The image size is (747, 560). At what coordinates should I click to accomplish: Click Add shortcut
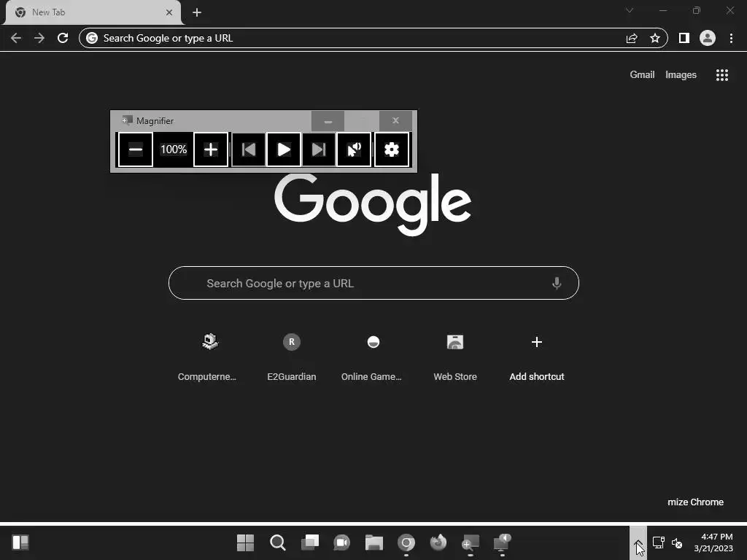(536, 357)
